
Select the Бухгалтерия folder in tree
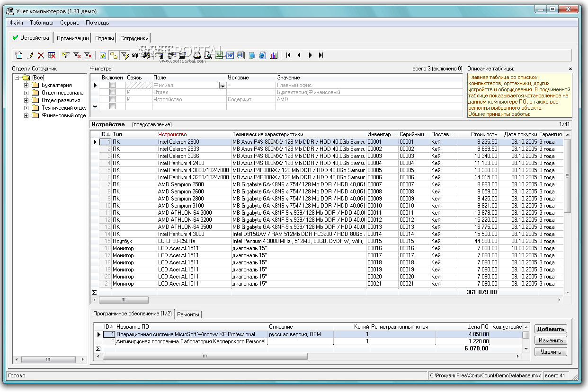[56, 85]
